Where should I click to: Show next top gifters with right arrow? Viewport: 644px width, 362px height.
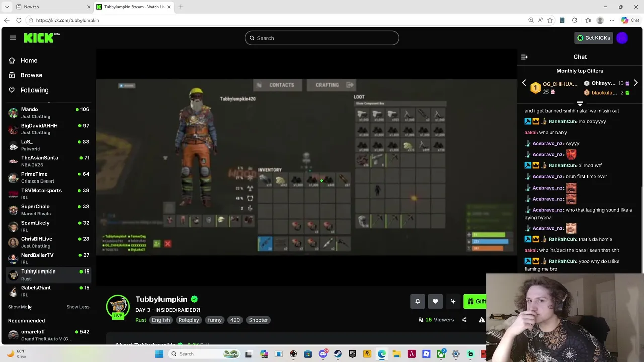click(635, 83)
